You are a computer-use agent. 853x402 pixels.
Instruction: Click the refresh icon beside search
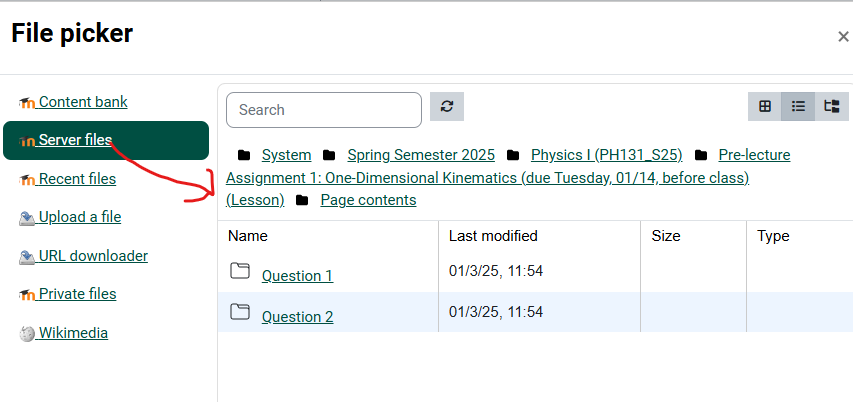pyautogui.click(x=446, y=107)
